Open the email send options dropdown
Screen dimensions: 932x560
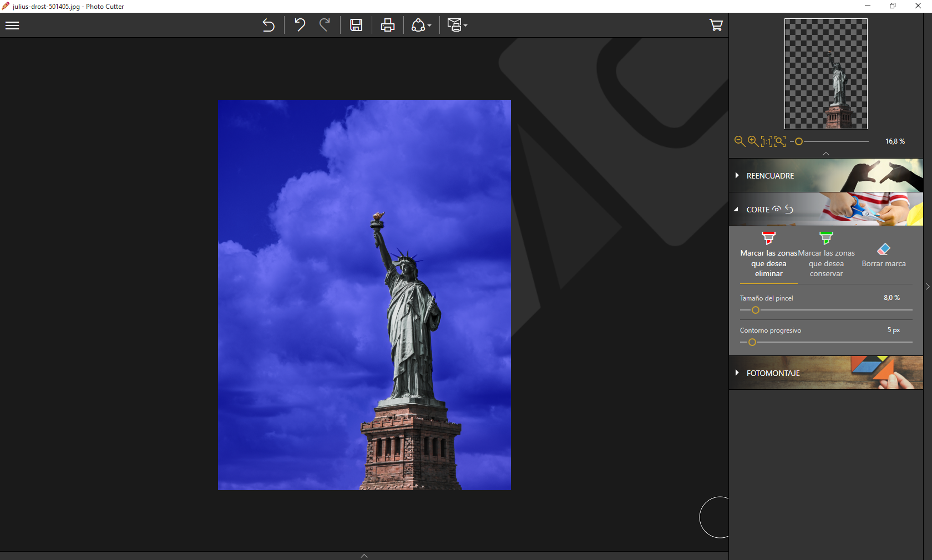[x=457, y=26]
